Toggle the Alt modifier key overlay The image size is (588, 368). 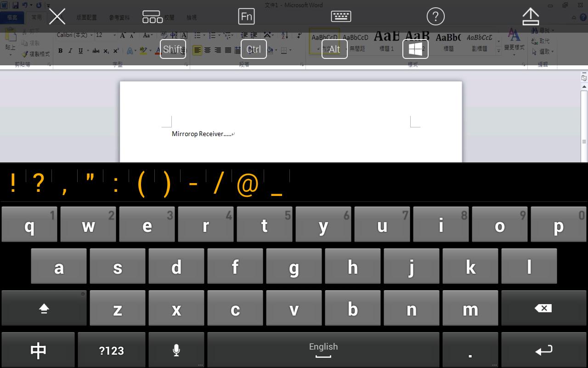coord(334,49)
